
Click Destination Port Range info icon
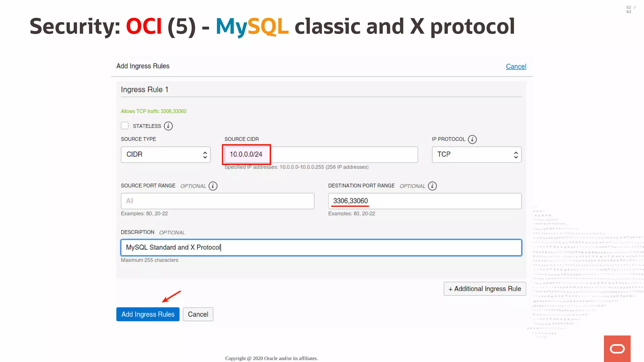pyautogui.click(x=432, y=186)
